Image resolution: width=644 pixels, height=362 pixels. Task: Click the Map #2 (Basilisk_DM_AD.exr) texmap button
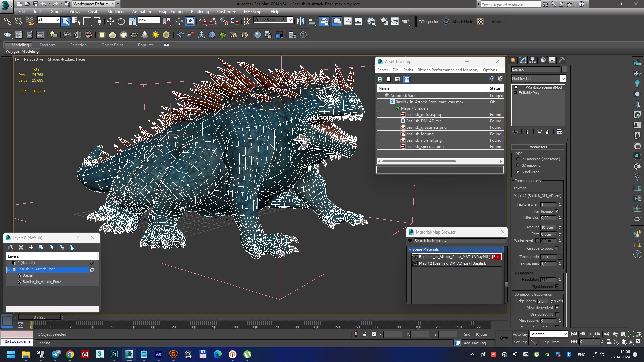[537, 196]
